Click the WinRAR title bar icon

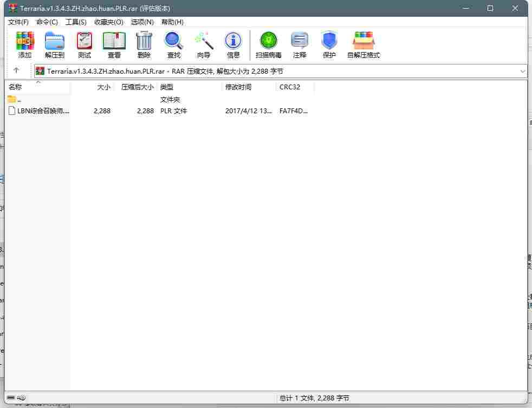coord(13,8)
